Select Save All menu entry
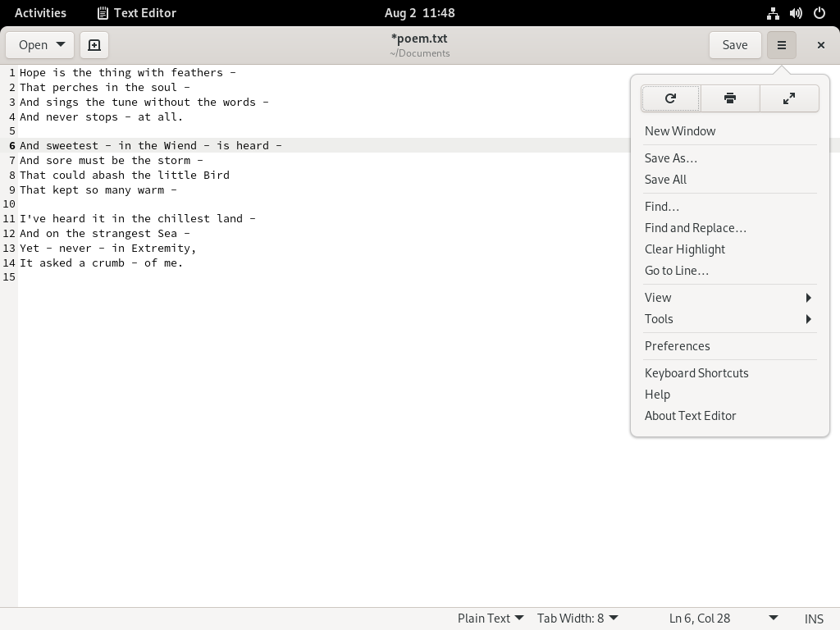This screenshot has width=840, height=630. pos(729,180)
